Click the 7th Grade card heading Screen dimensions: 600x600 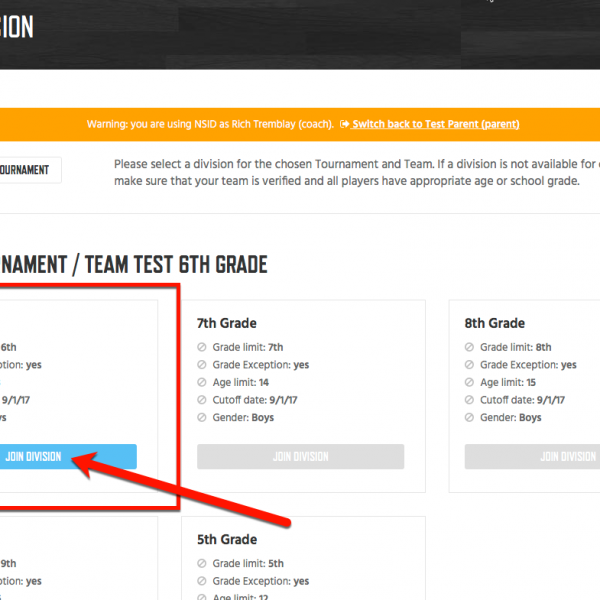227,323
